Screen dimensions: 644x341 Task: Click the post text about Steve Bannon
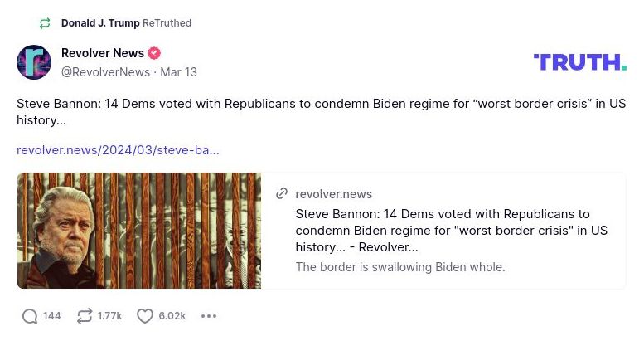315,112
